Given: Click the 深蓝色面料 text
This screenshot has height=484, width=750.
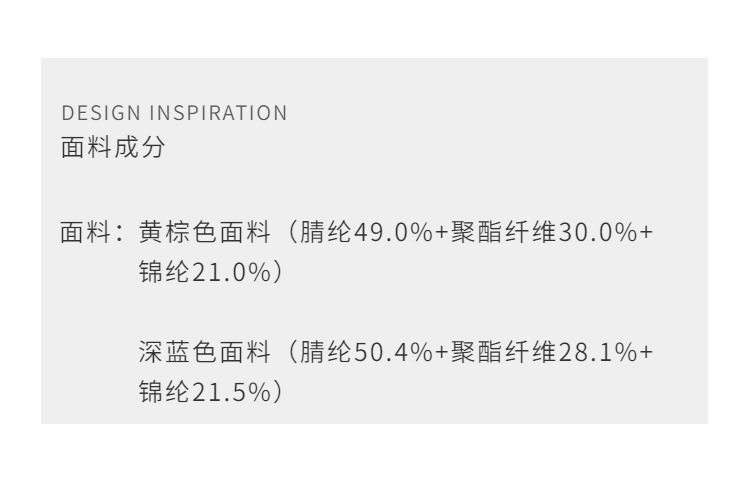Looking at the screenshot, I should coord(205,353).
